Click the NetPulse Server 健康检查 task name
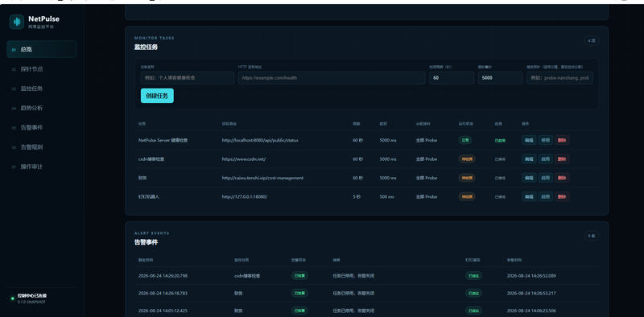644x317 pixels. [163, 140]
